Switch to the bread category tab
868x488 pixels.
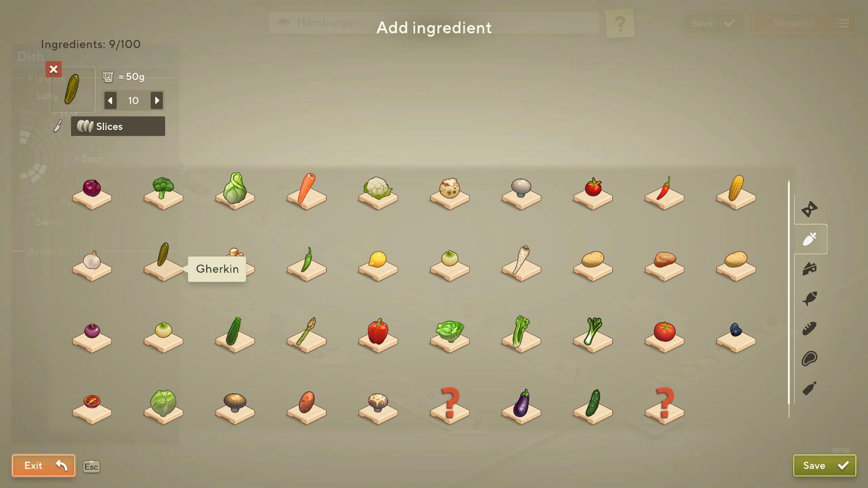(x=810, y=329)
